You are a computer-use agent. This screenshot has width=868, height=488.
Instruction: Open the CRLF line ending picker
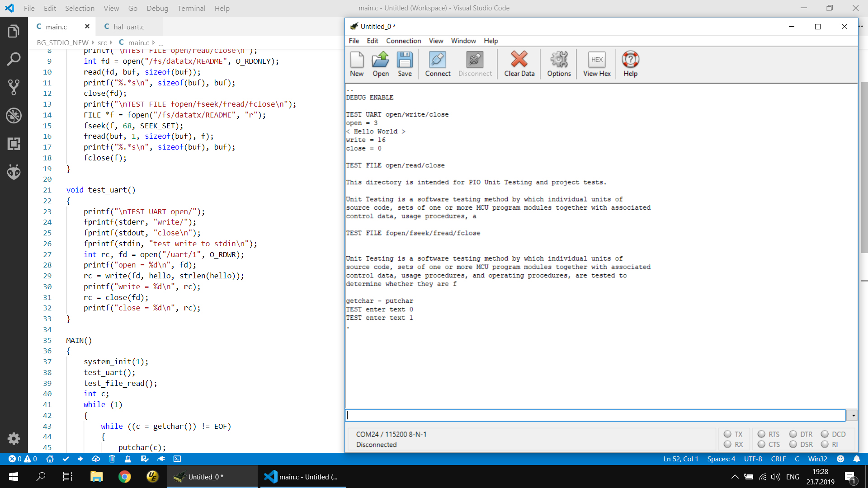(778, 459)
